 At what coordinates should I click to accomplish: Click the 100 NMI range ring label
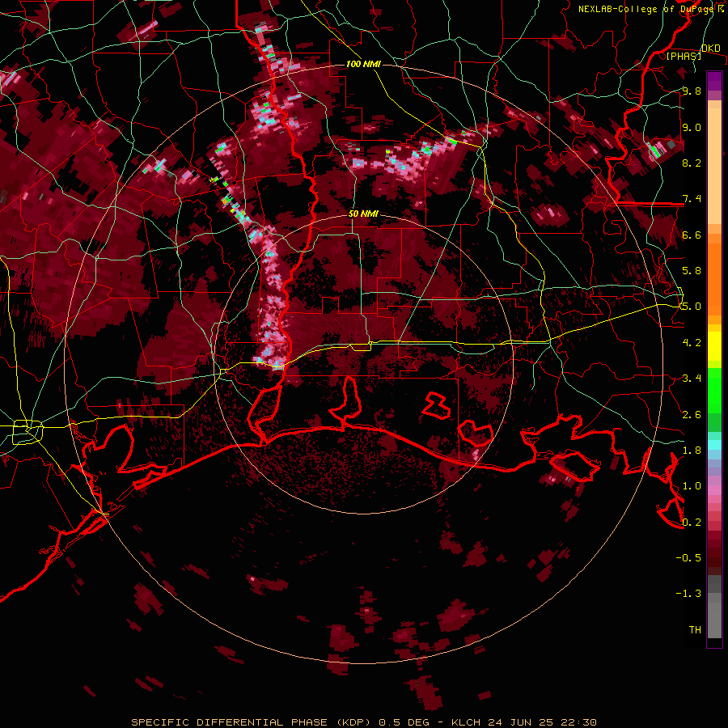(363, 64)
